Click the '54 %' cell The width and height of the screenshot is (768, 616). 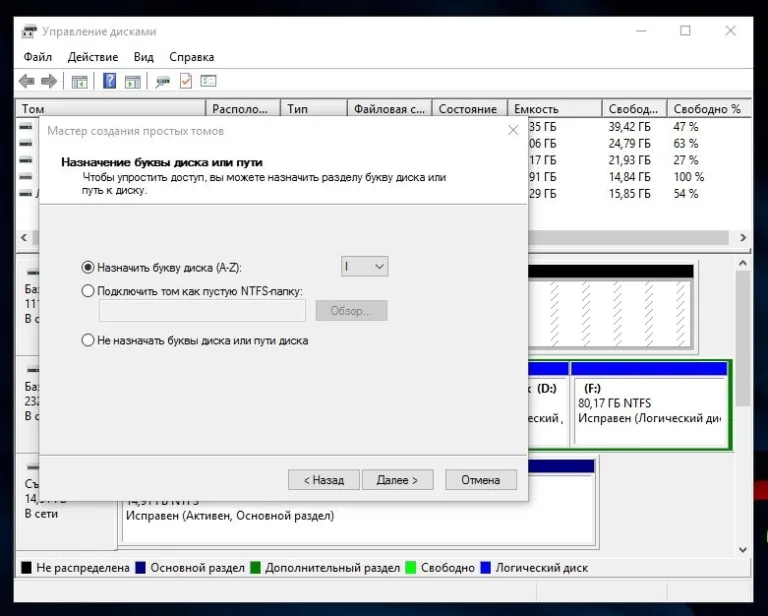(686, 193)
